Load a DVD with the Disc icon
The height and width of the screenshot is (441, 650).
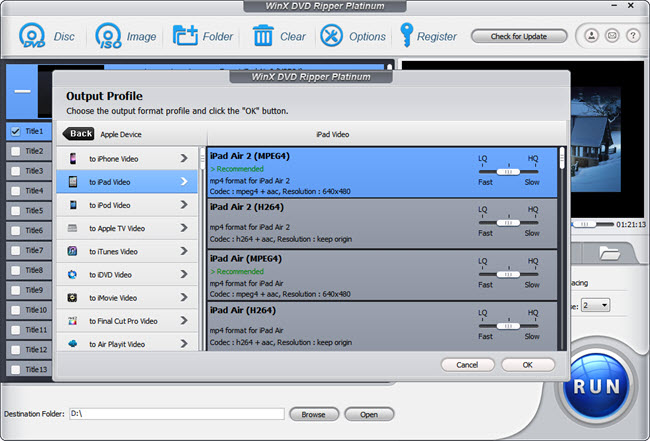pyautogui.click(x=32, y=36)
